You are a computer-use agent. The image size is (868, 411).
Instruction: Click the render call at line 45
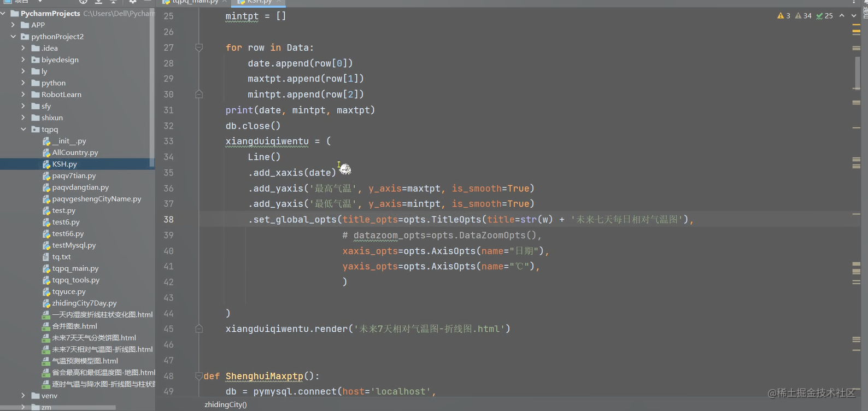click(x=368, y=329)
